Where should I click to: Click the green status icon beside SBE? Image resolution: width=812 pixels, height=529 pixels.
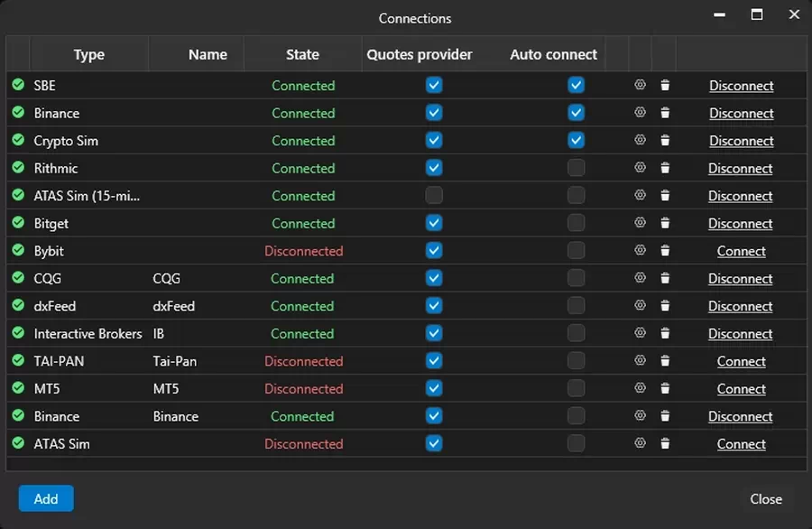tap(18, 85)
